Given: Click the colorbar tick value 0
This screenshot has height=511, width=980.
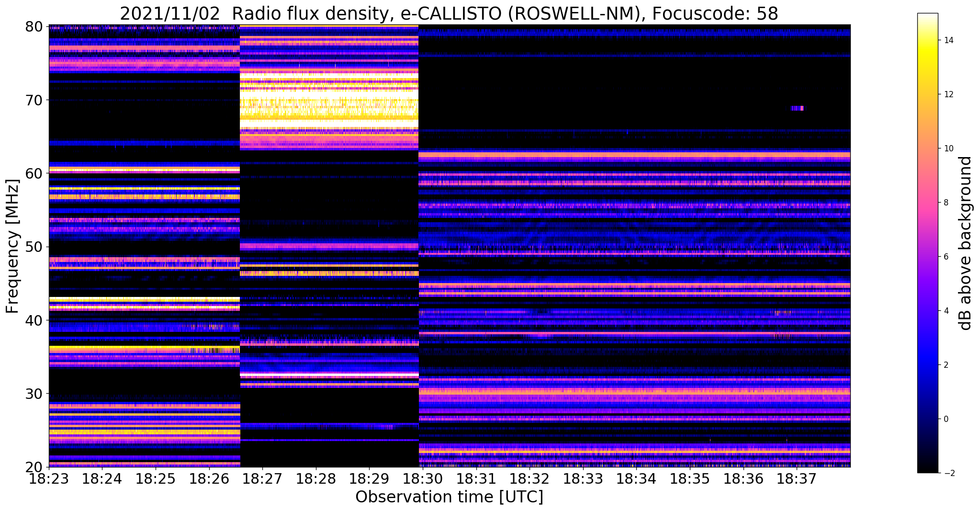Looking at the screenshot, I should point(946,419).
